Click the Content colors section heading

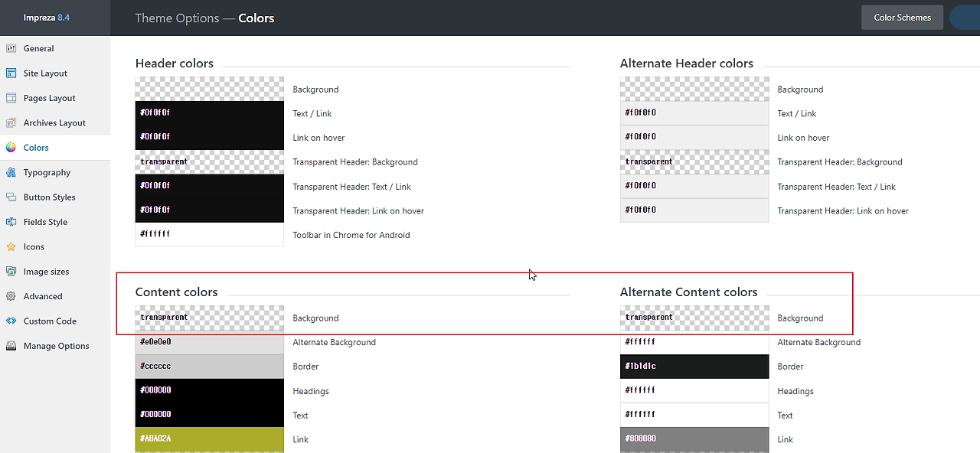pyautogui.click(x=177, y=292)
